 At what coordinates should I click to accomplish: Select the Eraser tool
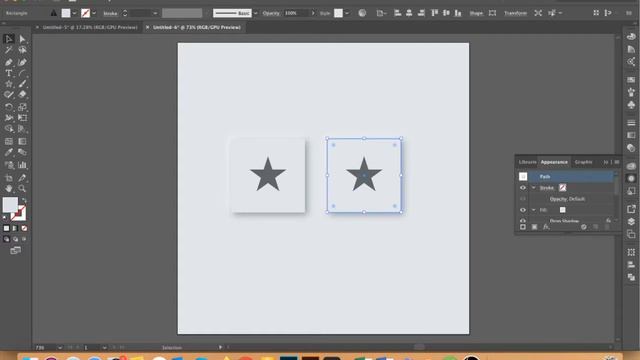click(x=22, y=95)
